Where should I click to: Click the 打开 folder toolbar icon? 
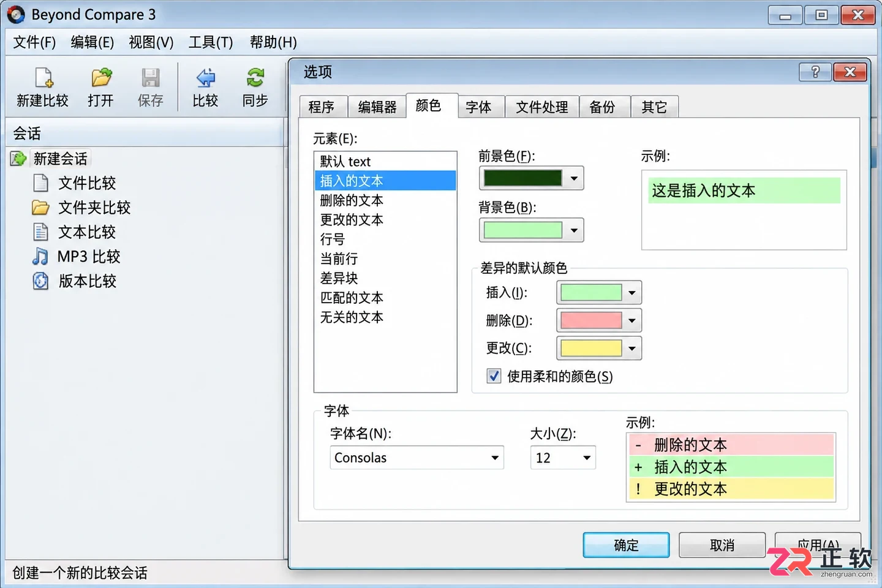coord(101,78)
